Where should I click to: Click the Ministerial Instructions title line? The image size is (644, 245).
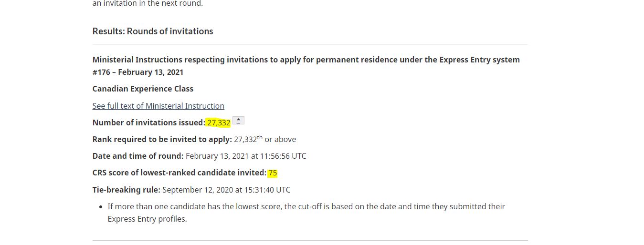click(306, 60)
